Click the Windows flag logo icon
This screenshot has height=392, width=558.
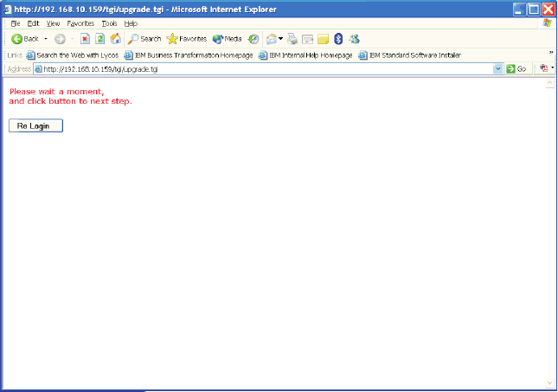coord(548,23)
